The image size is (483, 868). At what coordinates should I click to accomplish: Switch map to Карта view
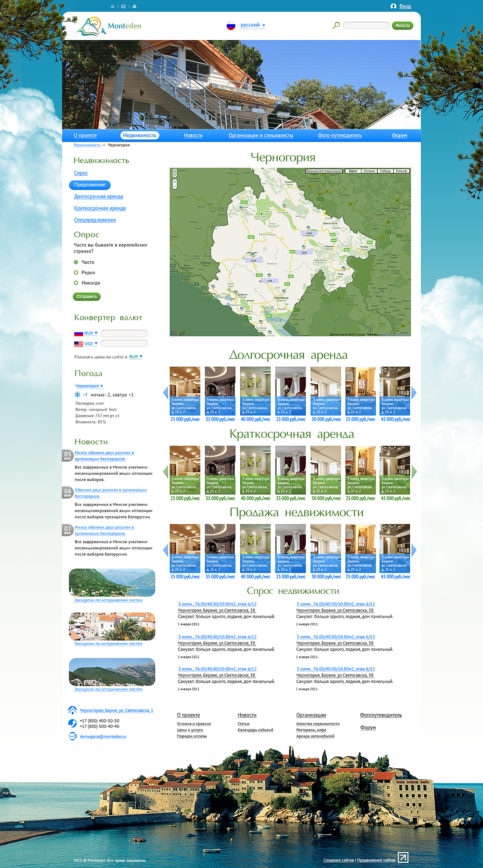[353, 171]
